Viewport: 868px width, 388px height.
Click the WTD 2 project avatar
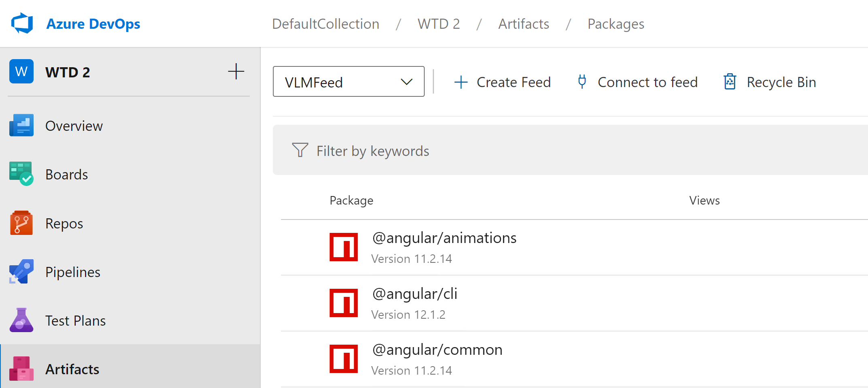click(x=21, y=72)
